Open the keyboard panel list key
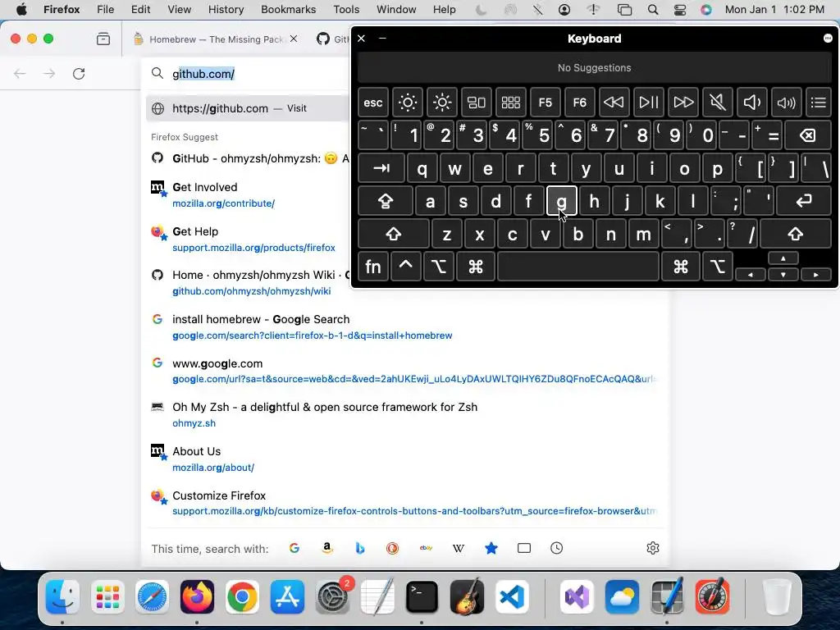This screenshot has height=630, width=840. pos(819,103)
